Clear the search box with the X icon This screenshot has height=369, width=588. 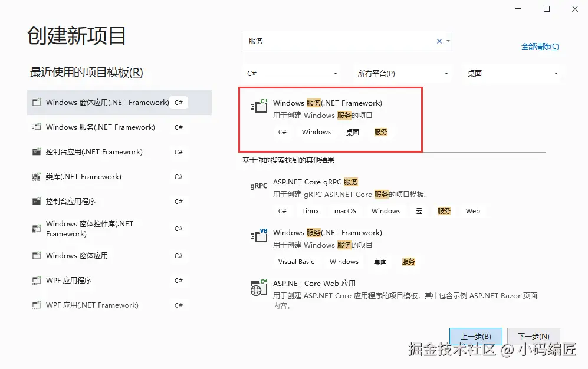point(439,41)
